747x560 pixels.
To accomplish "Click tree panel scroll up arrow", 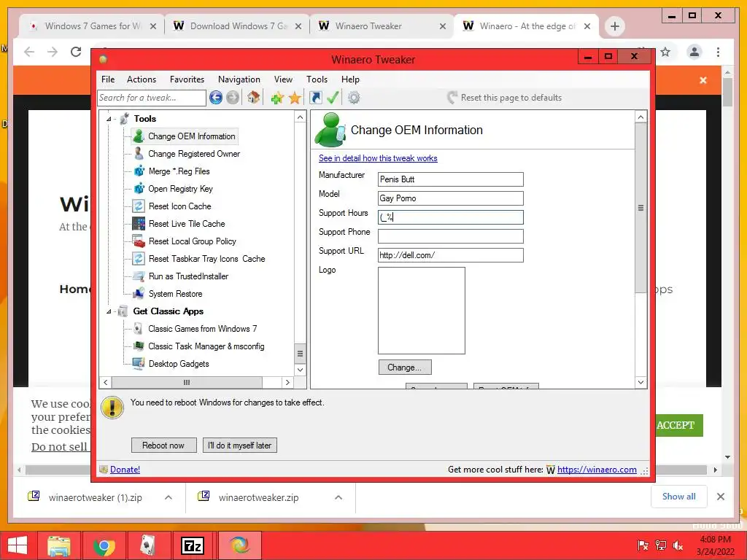I will tap(300, 117).
